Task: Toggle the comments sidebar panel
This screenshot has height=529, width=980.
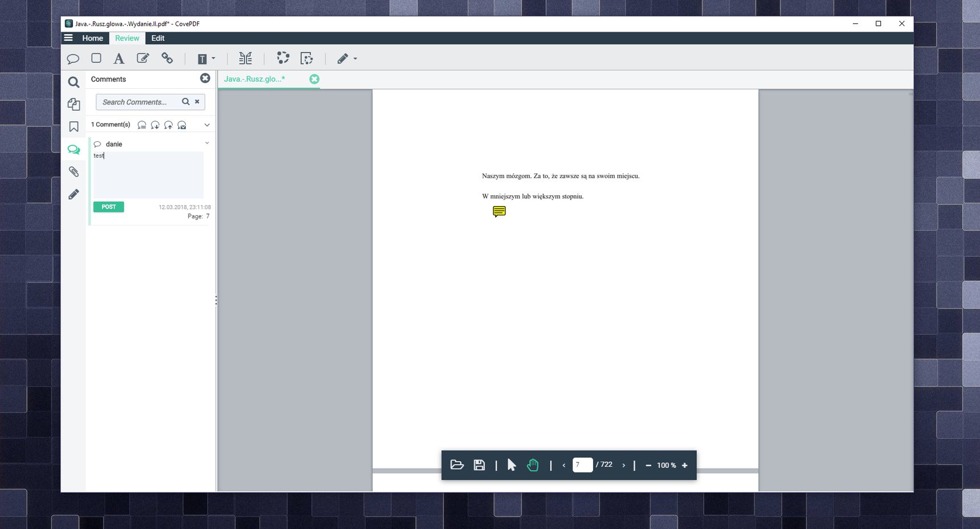Action: (x=73, y=149)
